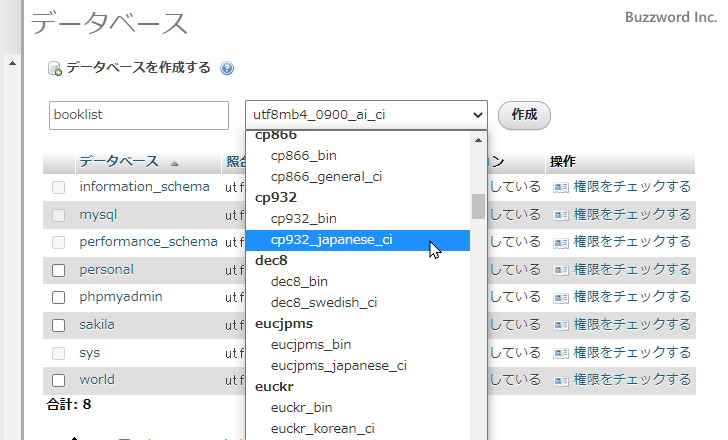Select eucjpms_japanese_ci collation option
This screenshot has height=440, width=728.
point(358,366)
